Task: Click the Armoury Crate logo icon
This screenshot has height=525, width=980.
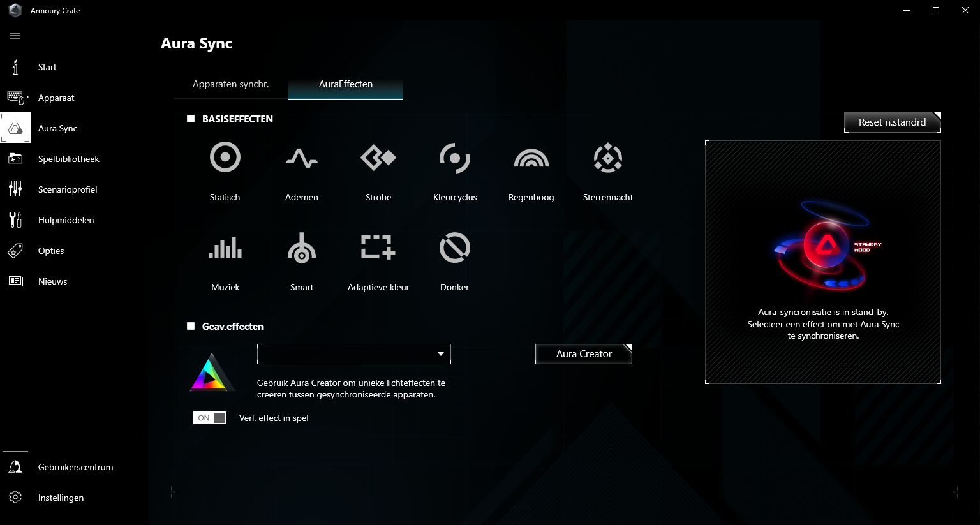Action: (15, 10)
